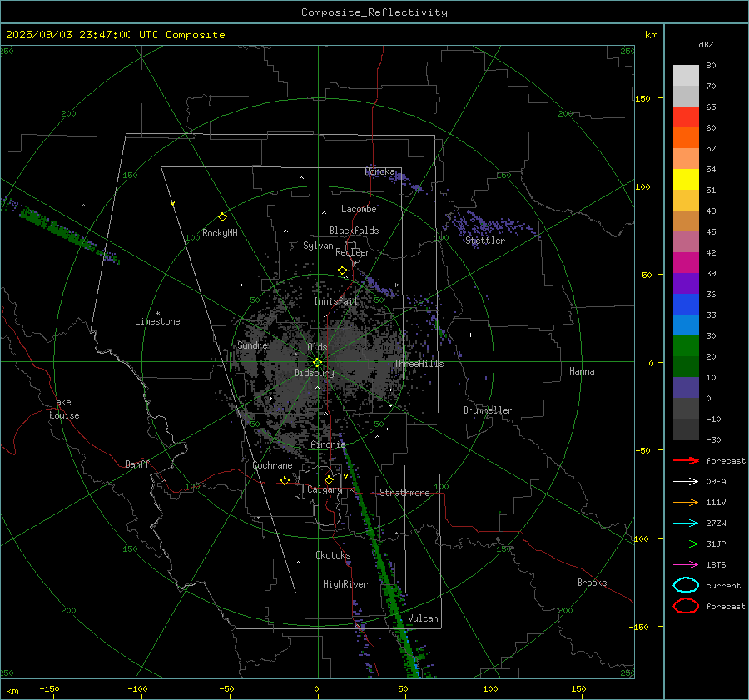Image resolution: width=749 pixels, height=700 pixels.
Task: Click the yellow diamond directly above Calgary
Action: 329,479
